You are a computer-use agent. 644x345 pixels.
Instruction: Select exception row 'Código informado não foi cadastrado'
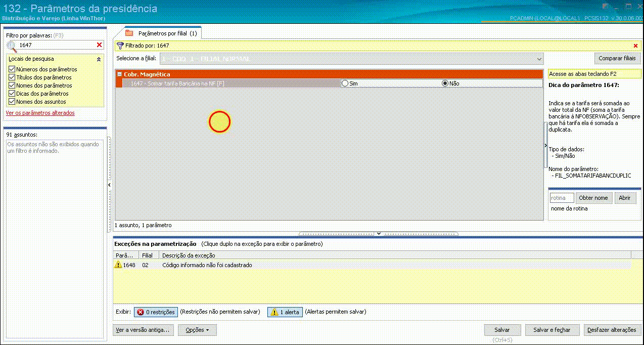pyautogui.click(x=372, y=265)
